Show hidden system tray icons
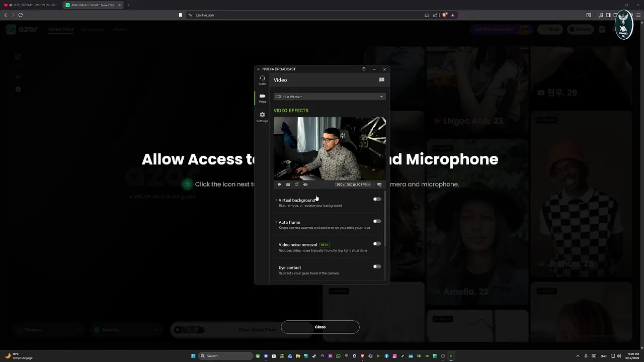Screen dimensions: 644x362 point(578,356)
